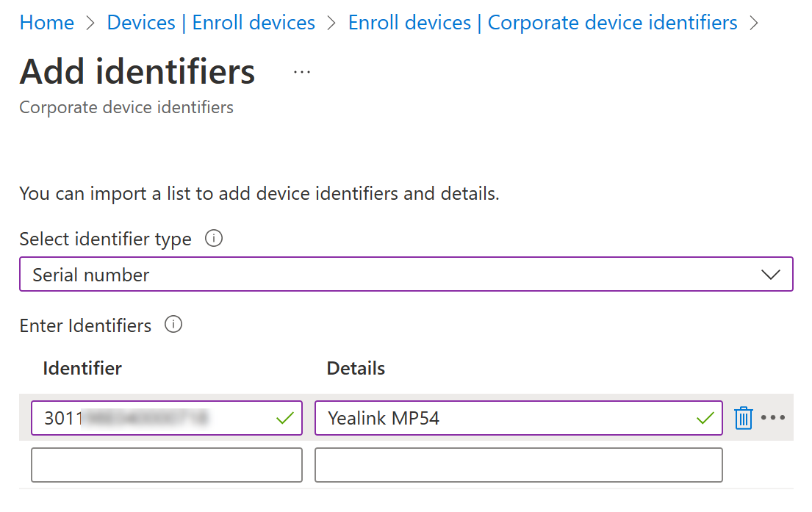Screen dimensions: 812x512
Task: Click the info icon next to Enter Identifiers
Action: pos(173,324)
